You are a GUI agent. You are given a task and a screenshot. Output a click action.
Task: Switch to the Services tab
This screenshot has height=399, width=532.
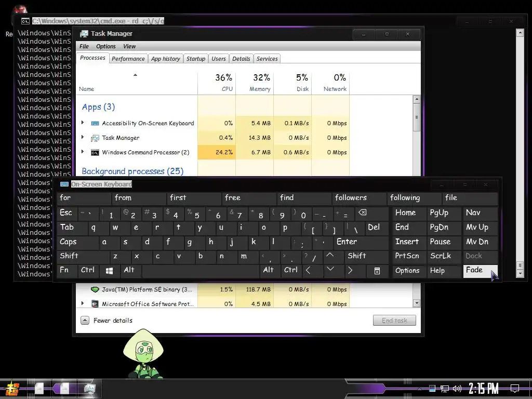click(x=267, y=59)
